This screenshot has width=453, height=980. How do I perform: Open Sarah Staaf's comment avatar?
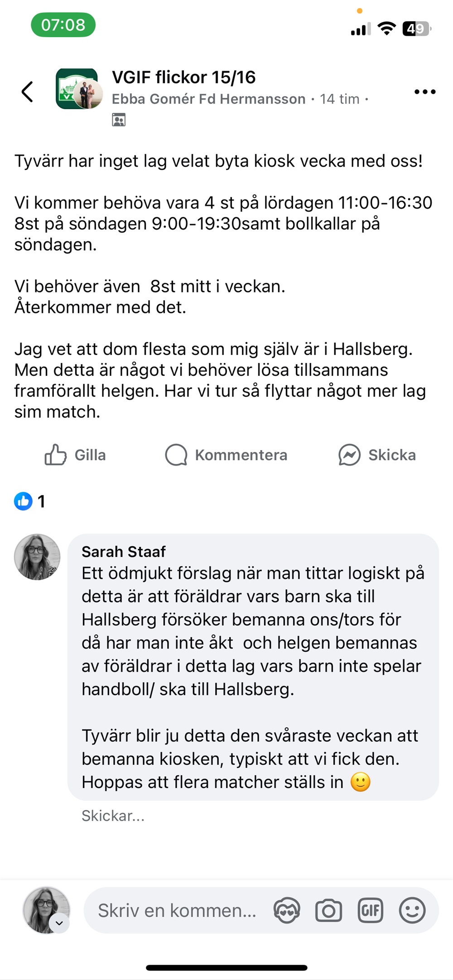37,557
